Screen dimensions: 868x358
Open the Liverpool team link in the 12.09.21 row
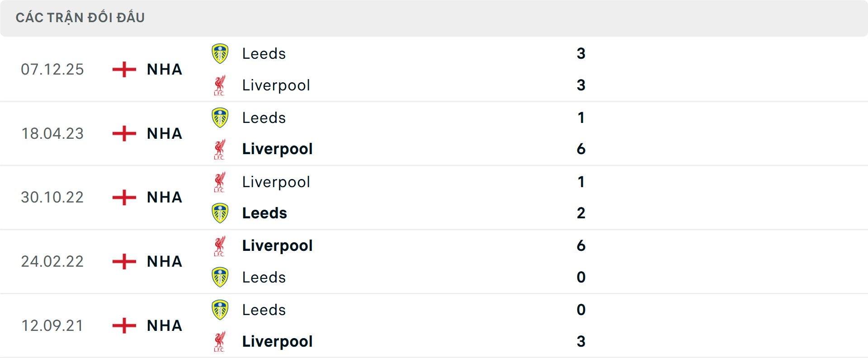[277, 341]
